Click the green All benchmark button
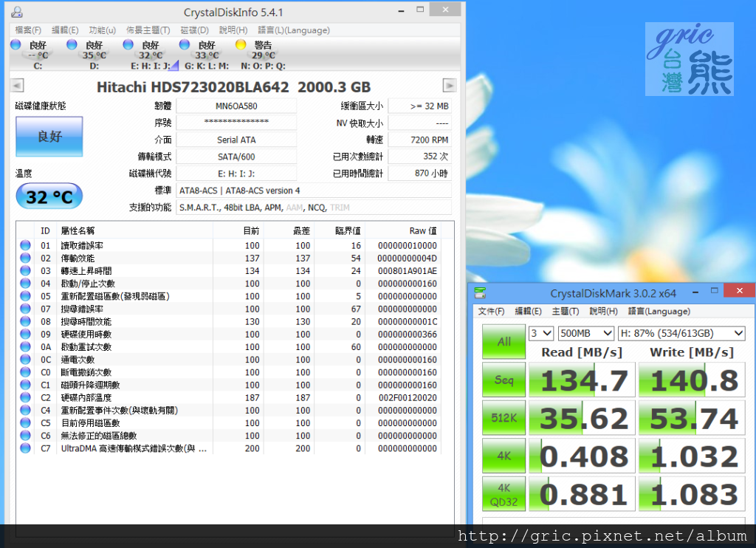The width and height of the screenshot is (756, 548). click(504, 341)
